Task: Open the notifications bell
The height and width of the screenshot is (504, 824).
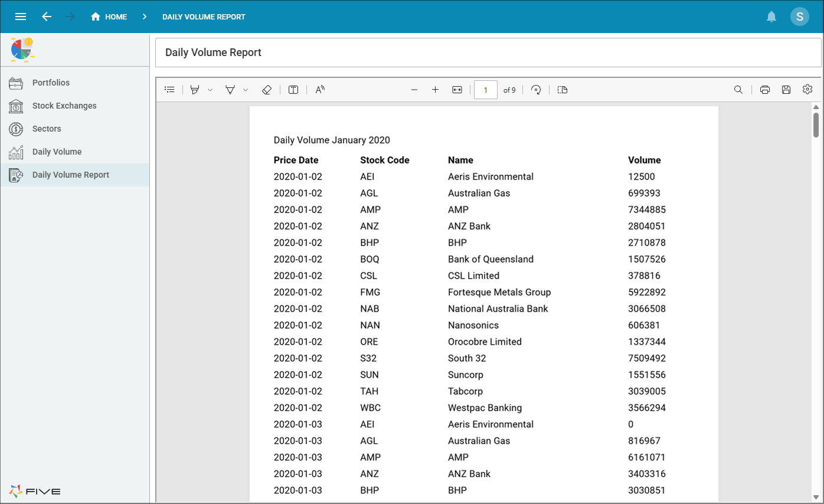Action: point(771,17)
